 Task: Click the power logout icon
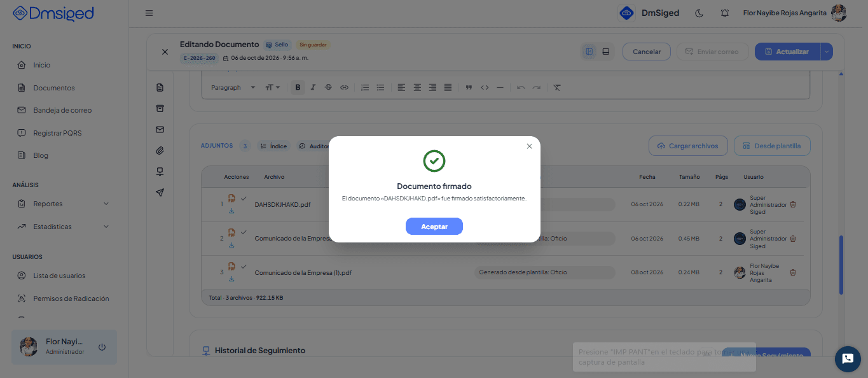102,347
